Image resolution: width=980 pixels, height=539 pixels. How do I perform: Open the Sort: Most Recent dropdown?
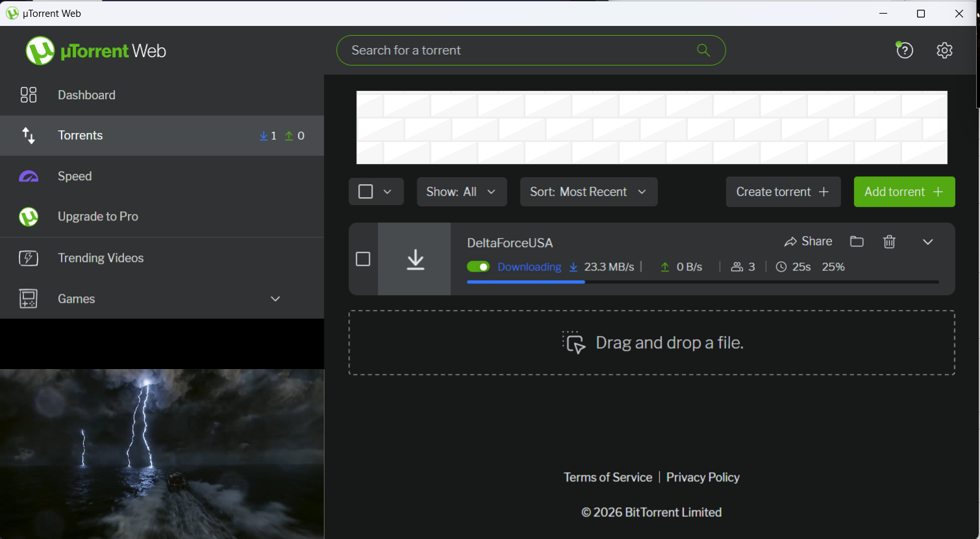click(589, 192)
